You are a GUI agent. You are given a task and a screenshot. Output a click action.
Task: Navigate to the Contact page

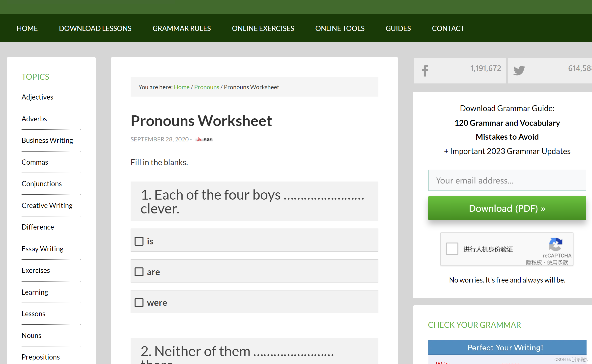coord(448,28)
